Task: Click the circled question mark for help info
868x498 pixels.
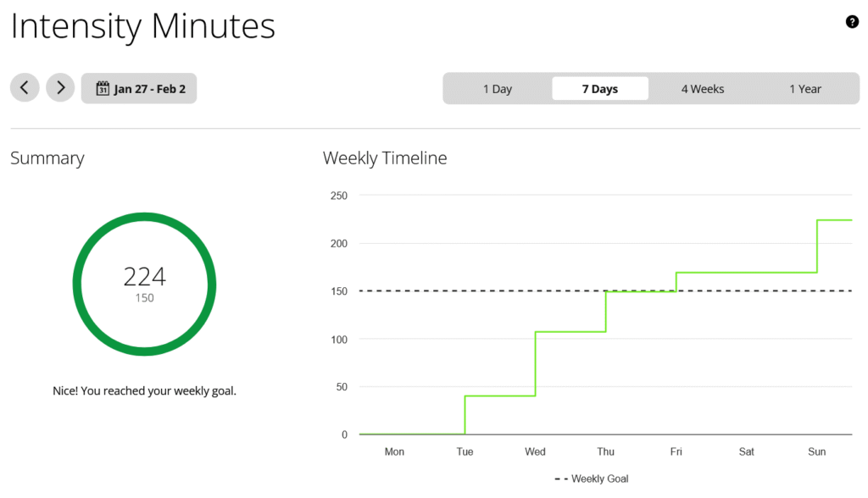Action: (852, 21)
